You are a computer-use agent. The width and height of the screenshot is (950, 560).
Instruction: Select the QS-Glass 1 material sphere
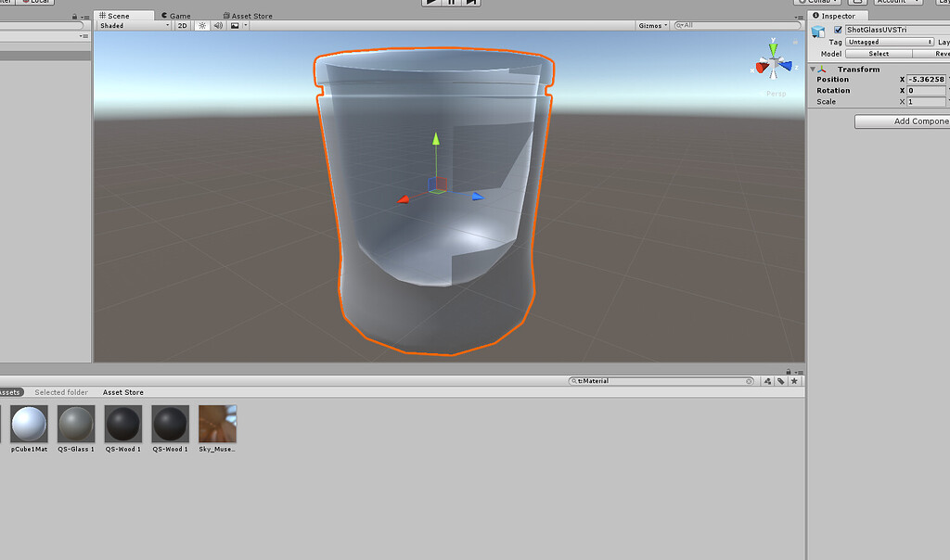(75, 425)
